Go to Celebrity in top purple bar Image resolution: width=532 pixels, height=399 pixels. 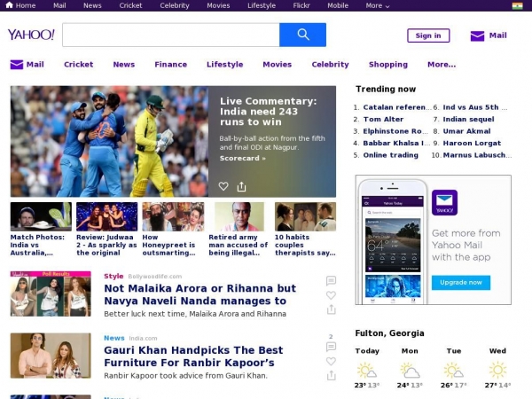click(x=175, y=6)
